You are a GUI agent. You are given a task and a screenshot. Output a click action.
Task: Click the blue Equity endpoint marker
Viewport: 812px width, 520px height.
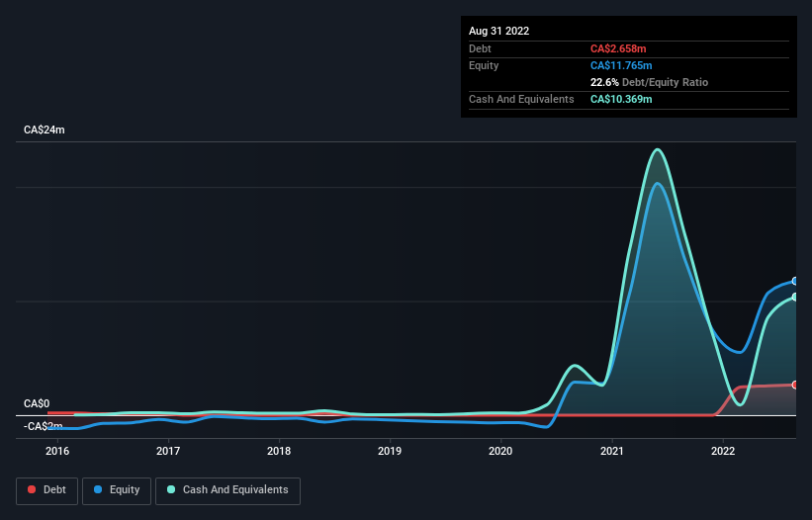[795, 281]
